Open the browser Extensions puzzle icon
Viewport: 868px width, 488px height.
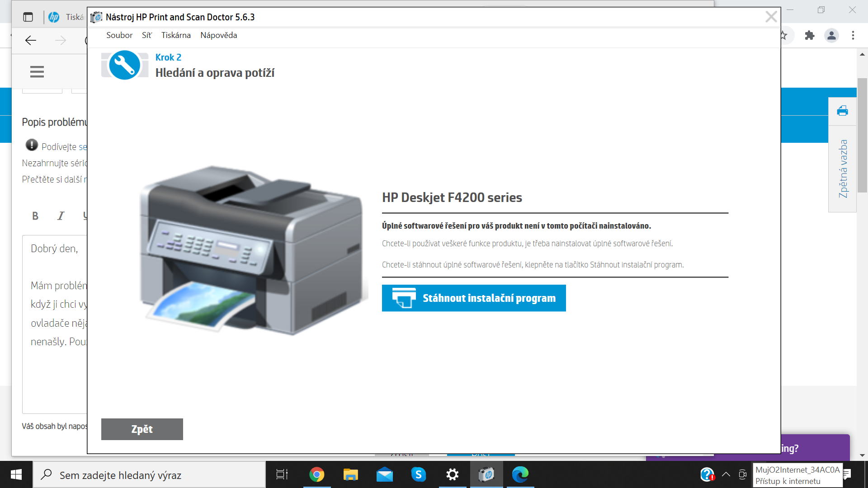(810, 35)
